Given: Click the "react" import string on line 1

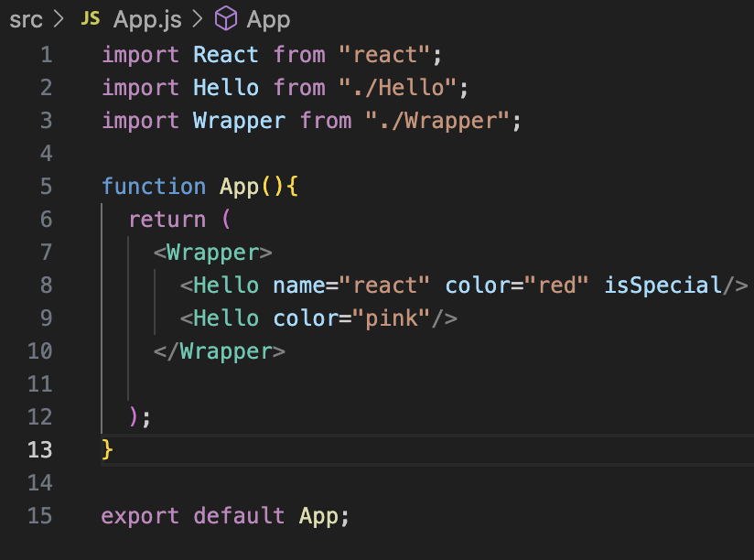Looking at the screenshot, I should [x=383, y=55].
